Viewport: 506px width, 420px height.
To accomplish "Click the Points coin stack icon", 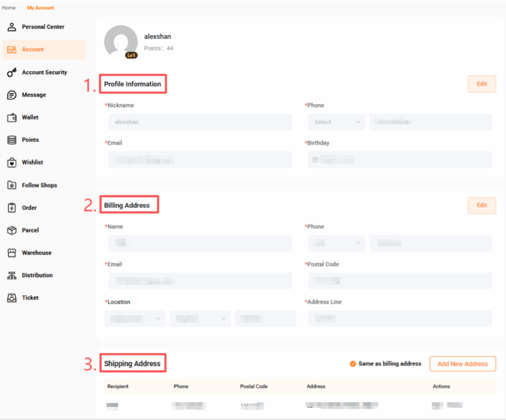I will [x=12, y=140].
